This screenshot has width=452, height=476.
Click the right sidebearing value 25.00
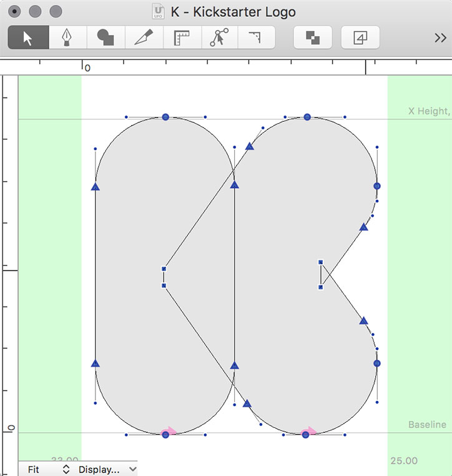pos(404,460)
